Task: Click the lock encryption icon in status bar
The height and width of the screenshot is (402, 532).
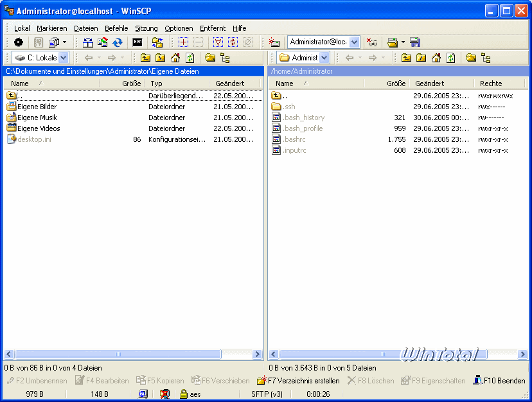Action: [x=184, y=394]
